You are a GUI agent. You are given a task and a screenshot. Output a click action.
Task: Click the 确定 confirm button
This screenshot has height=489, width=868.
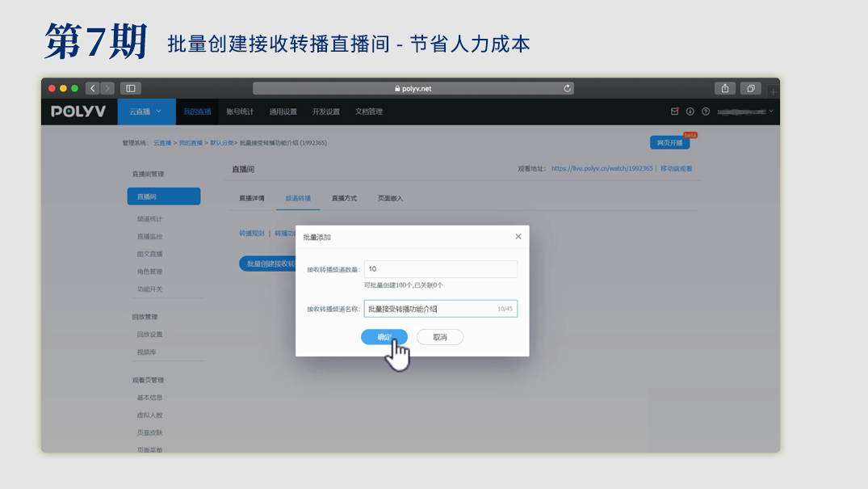click(384, 337)
